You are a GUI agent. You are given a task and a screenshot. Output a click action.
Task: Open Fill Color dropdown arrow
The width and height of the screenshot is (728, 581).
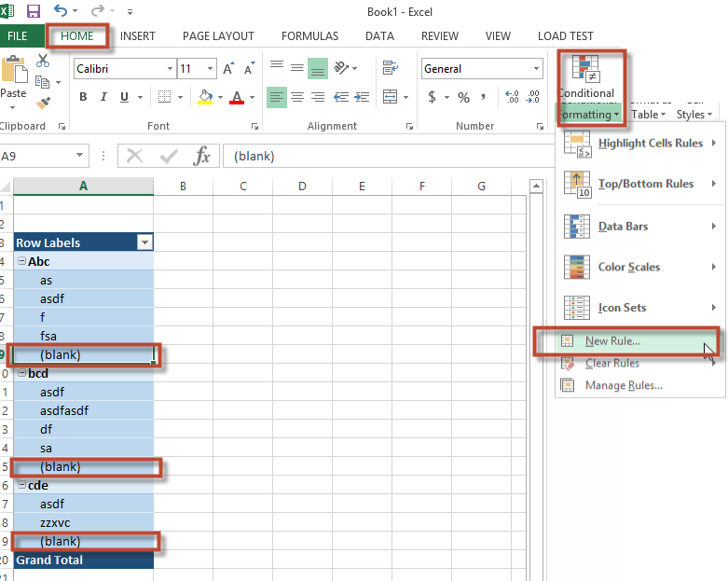[x=220, y=97]
